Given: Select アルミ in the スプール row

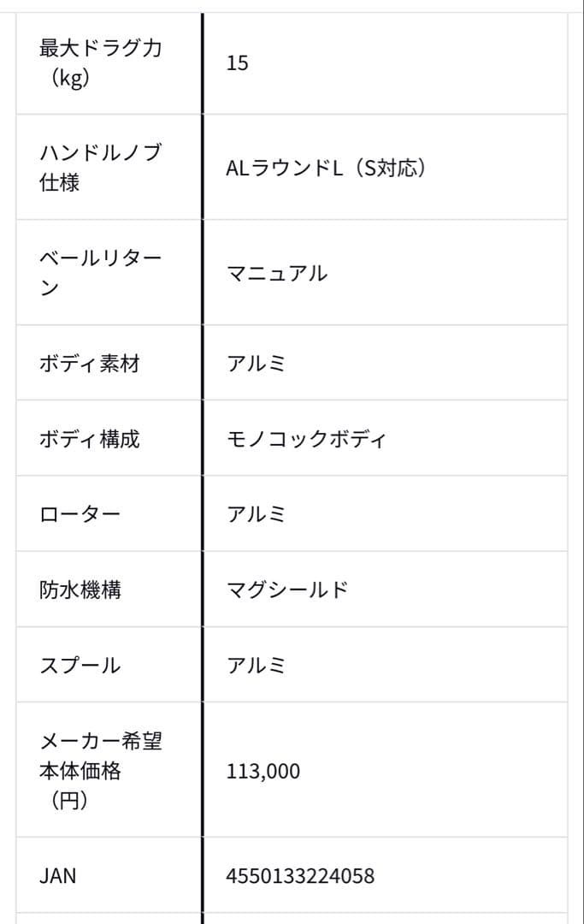Looking at the screenshot, I should [256, 665].
